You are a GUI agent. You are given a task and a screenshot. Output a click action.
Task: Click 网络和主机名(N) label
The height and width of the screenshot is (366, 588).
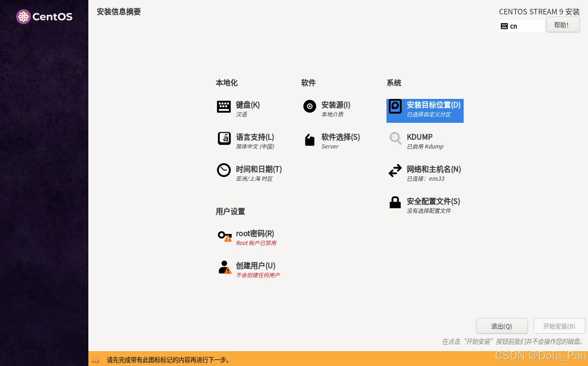[434, 169]
